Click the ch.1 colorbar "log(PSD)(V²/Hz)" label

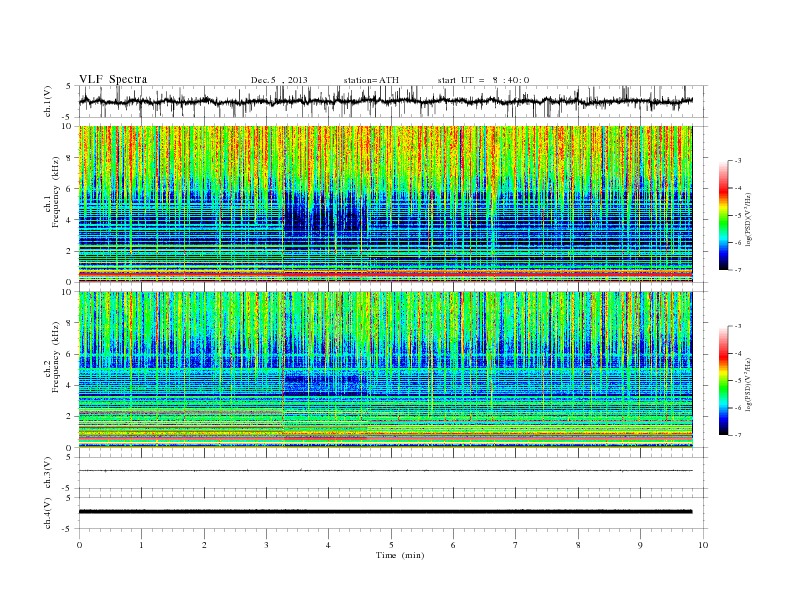click(x=748, y=220)
